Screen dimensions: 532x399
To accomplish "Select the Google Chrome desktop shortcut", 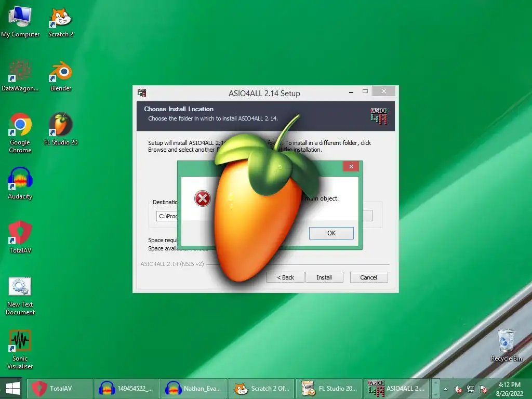I will point(20,132).
